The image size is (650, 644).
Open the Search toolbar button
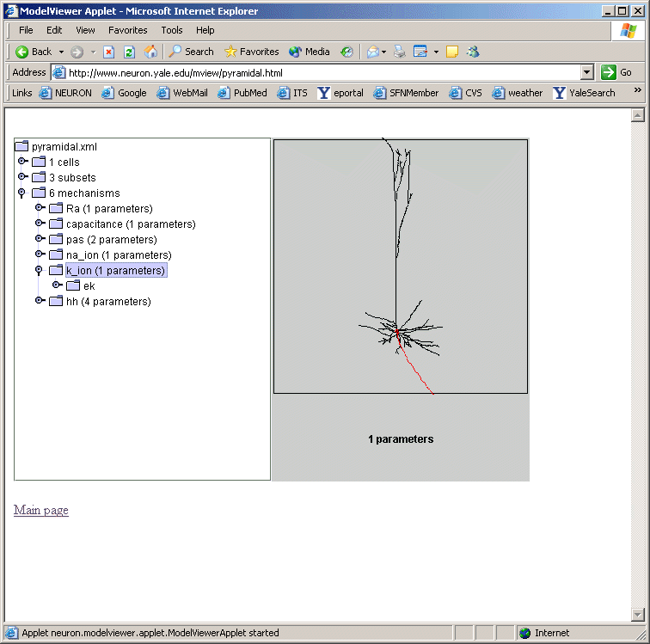coord(191,52)
